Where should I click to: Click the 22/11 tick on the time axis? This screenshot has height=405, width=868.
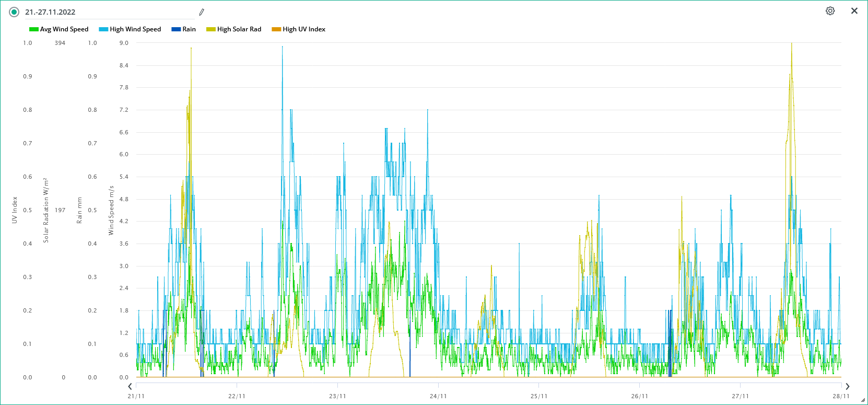(237, 396)
